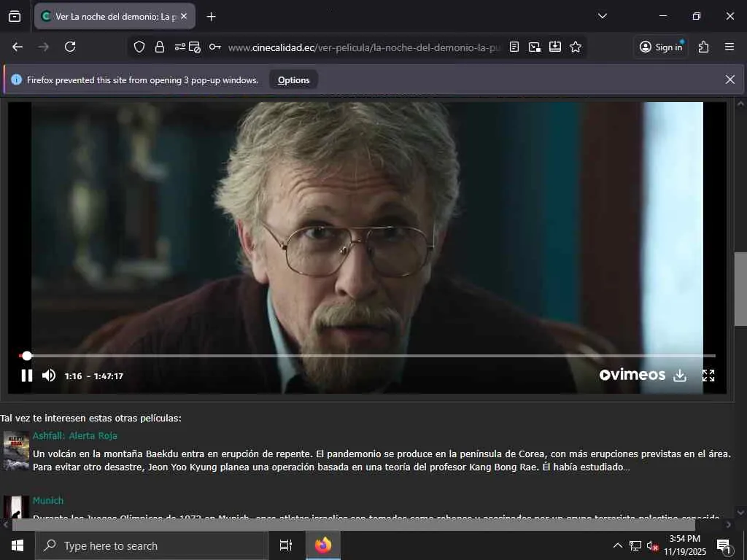Mute the video with the speaker icon
The width and height of the screenshot is (747, 560).
(x=49, y=376)
